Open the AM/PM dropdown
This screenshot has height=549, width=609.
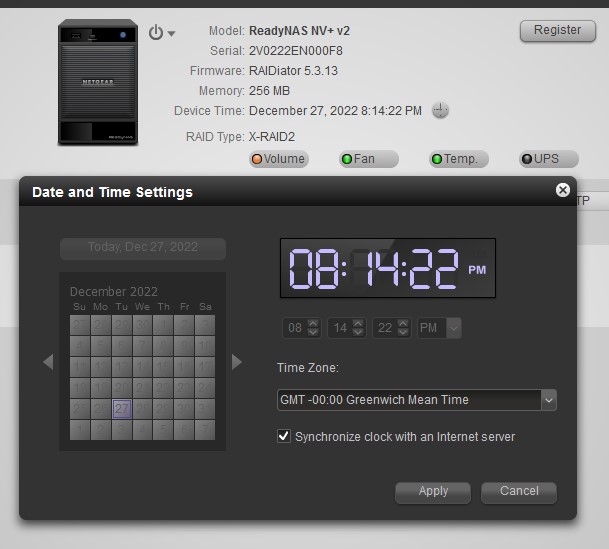tap(454, 328)
